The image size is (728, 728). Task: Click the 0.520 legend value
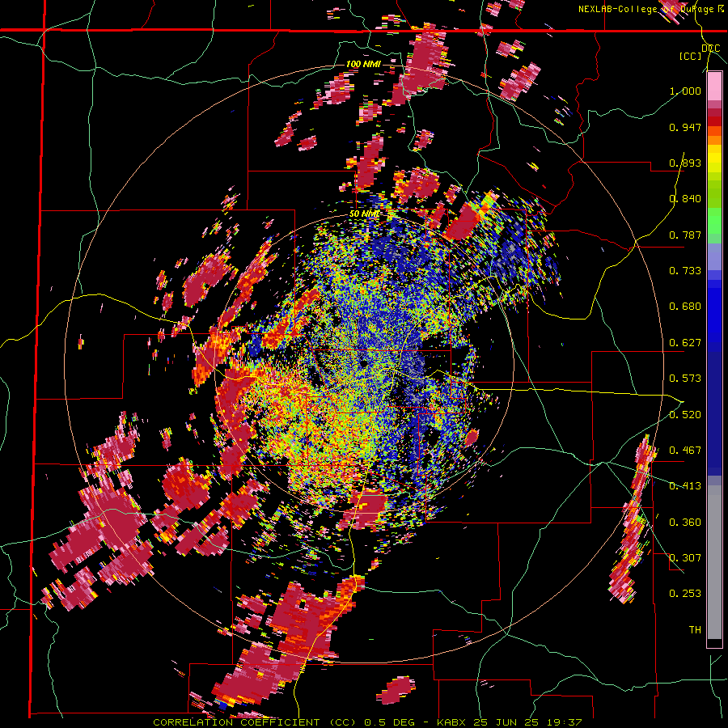click(x=685, y=414)
